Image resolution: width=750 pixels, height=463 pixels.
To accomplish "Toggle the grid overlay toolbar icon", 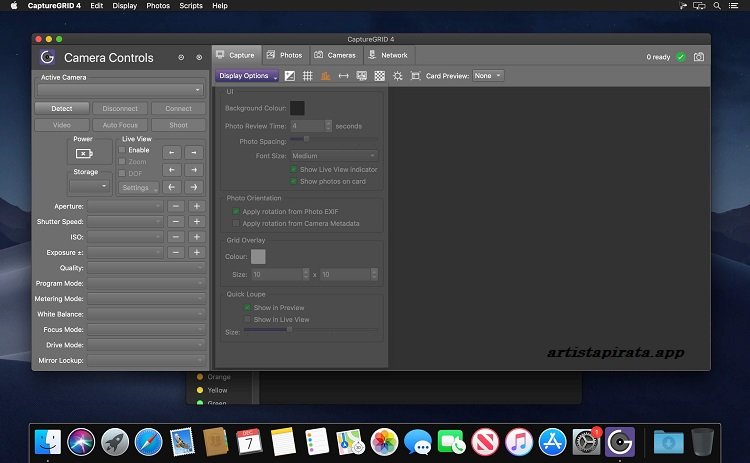I will pos(308,76).
